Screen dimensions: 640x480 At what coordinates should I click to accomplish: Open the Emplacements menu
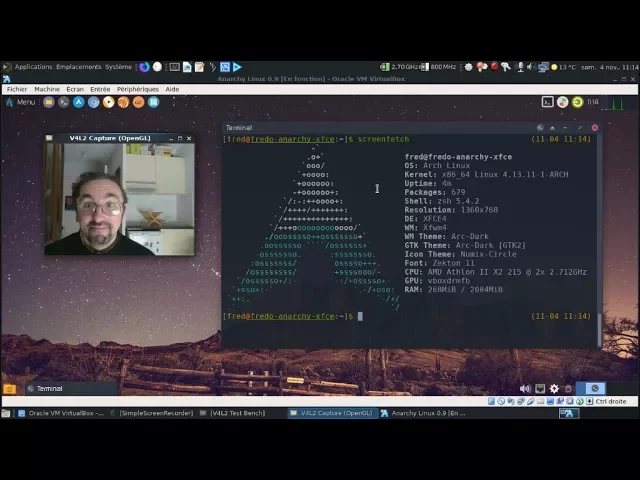click(78, 67)
